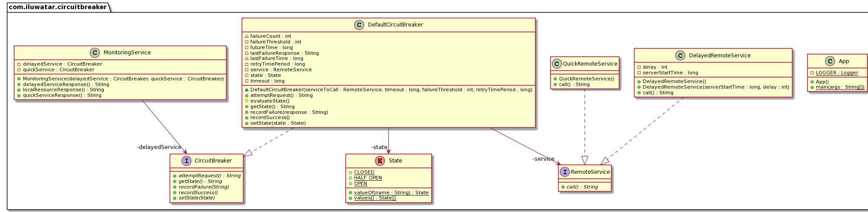The width and height of the screenshot is (868, 212).
Task: Click the -state association label
Action: (x=379, y=147)
